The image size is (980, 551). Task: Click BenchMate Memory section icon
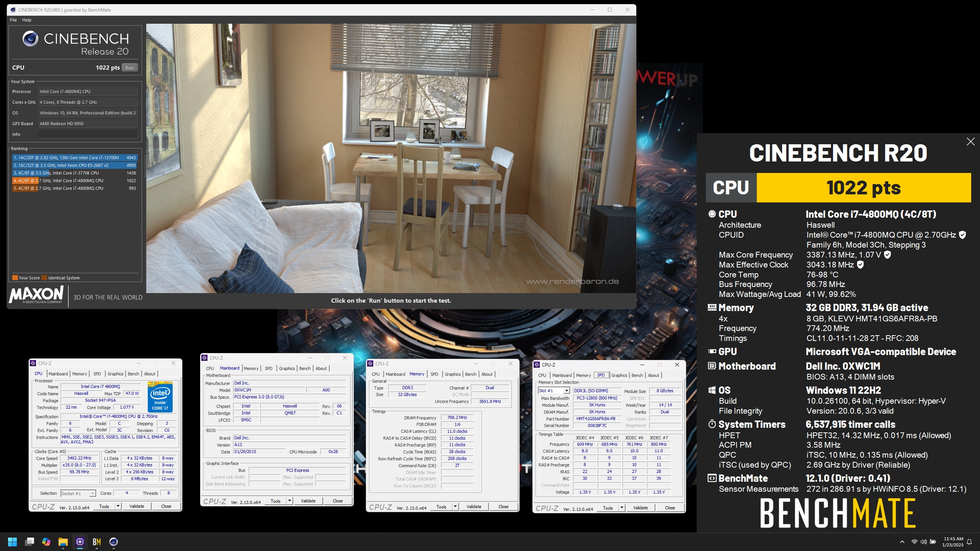pos(712,307)
